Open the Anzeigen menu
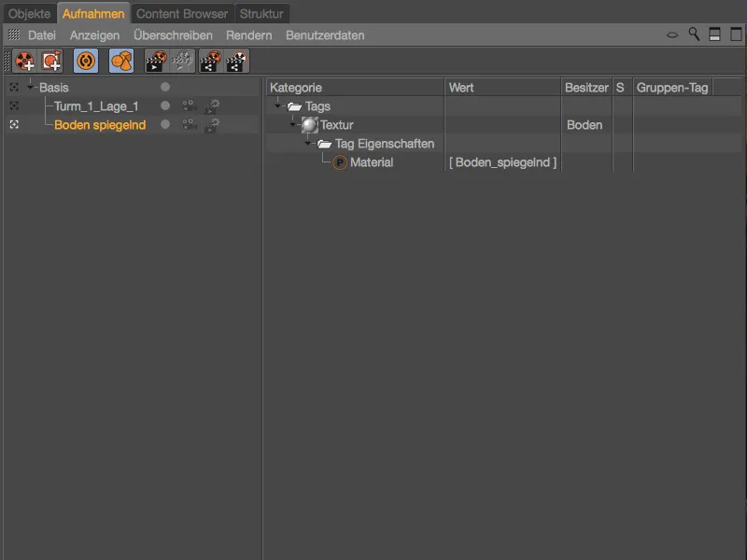747x560 pixels. point(95,35)
